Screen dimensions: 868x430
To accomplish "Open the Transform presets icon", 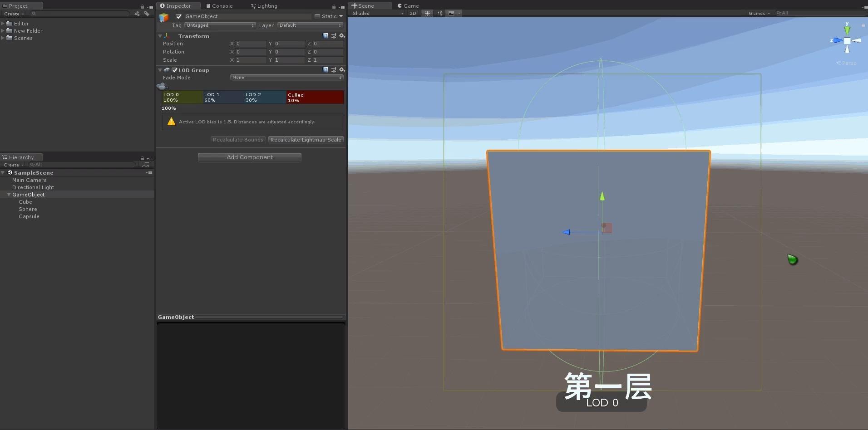I will 334,36.
